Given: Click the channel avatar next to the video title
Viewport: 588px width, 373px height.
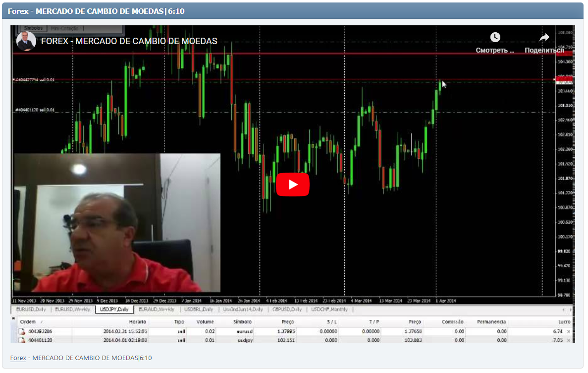Looking at the screenshot, I should [25, 42].
